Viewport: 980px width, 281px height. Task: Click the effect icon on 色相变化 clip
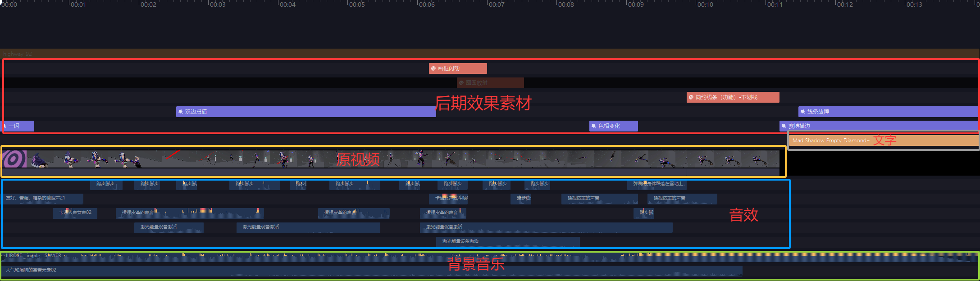pos(594,126)
